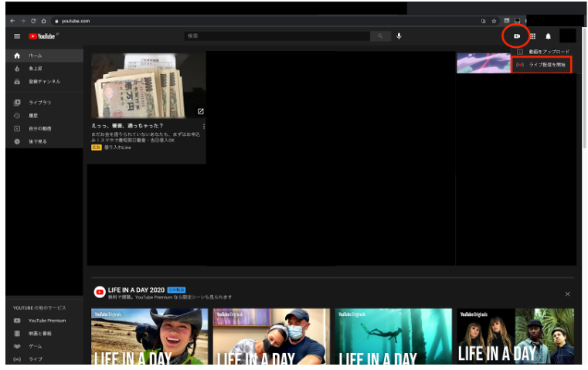The width and height of the screenshot is (588, 370).
Task: Open the ad's three-dot options menu
Action: coord(204,126)
